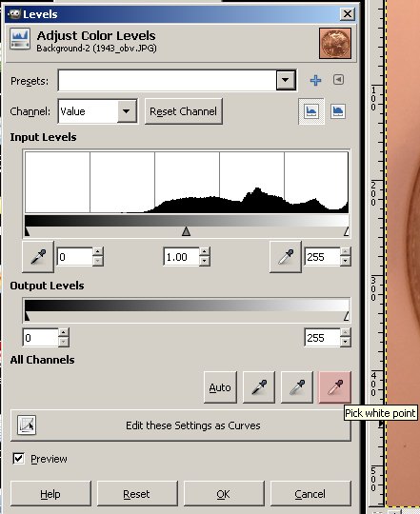This screenshot has height=514, width=420.
Task: Click the input white point eyedropper
Action: (286, 257)
